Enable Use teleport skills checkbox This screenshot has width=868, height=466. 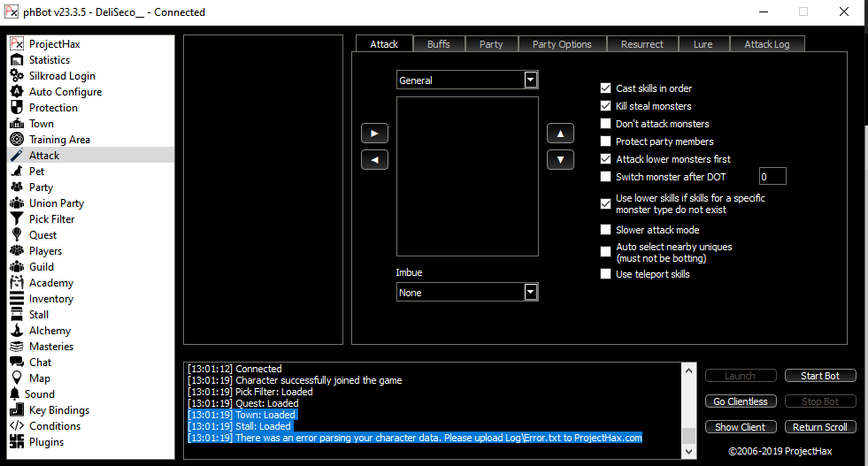click(x=606, y=274)
